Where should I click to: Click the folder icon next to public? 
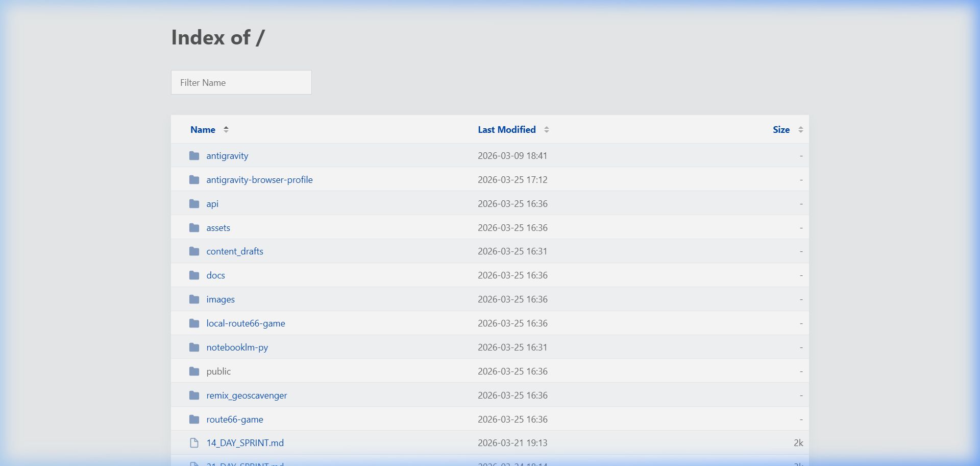pyautogui.click(x=194, y=371)
